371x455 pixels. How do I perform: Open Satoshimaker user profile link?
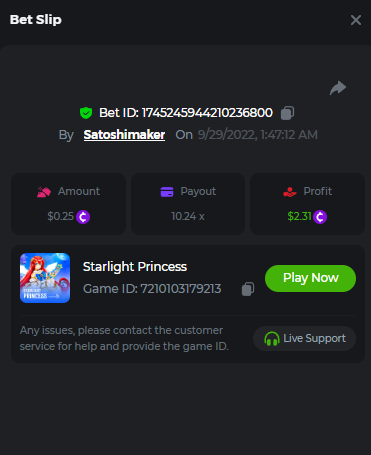pos(124,135)
